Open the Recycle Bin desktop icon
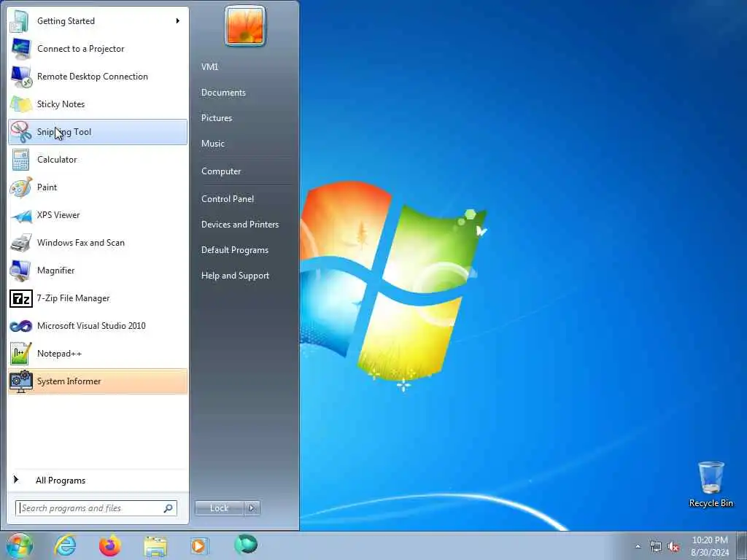 click(x=711, y=484)
